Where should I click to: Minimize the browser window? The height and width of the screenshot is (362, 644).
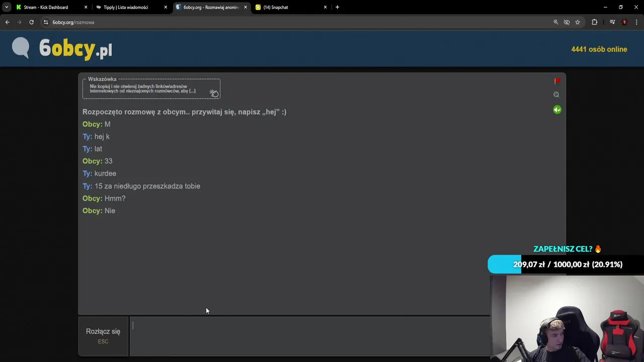605,7
